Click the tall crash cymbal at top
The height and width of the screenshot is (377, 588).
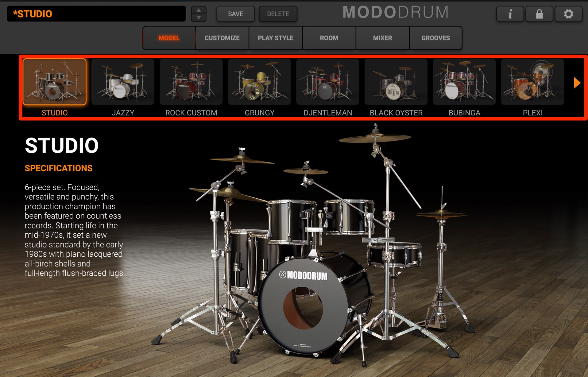tap(374, 138)
